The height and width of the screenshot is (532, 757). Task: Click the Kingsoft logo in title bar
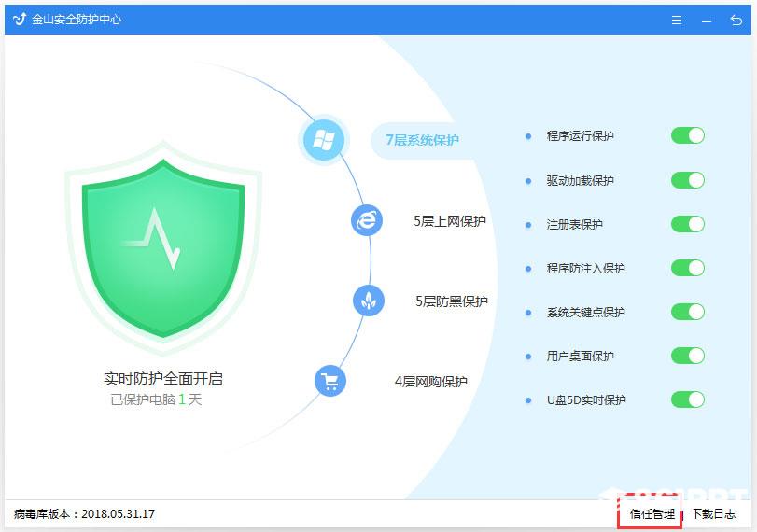[20, 20]
